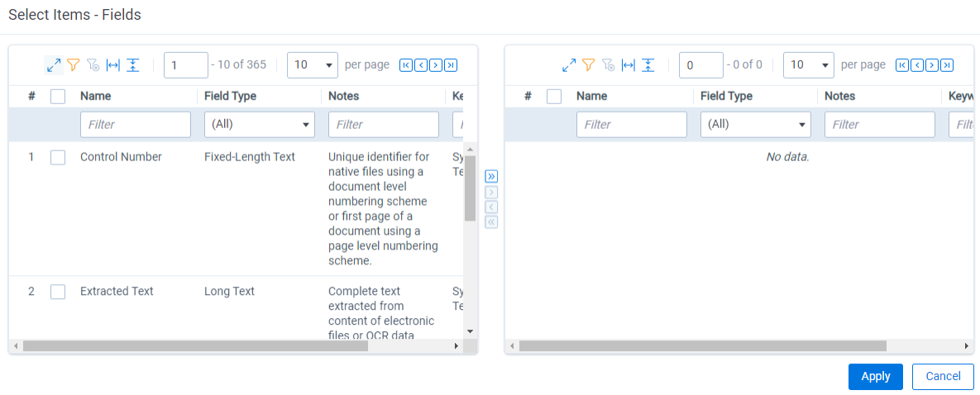Click the Apply button
The image size is (980, 395).
pos(876,376)
